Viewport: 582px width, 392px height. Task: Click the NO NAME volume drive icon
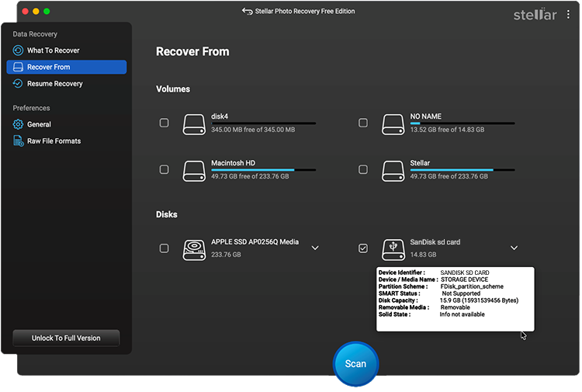[393, 124]
